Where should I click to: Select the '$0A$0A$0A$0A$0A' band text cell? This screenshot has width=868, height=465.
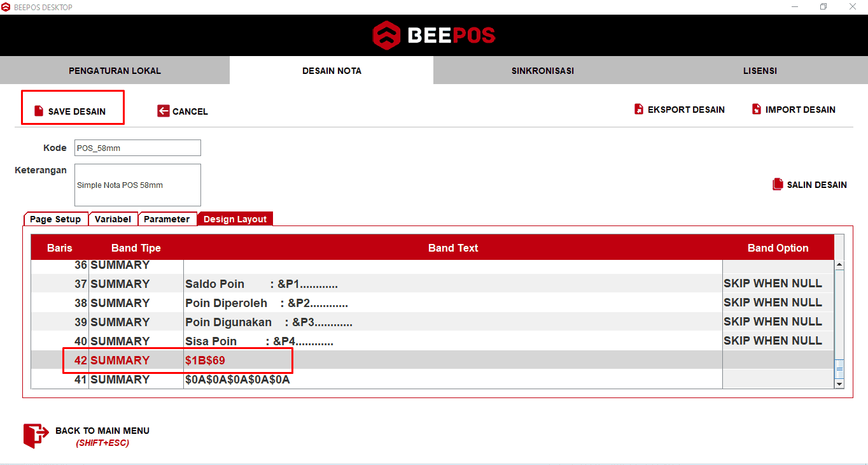coord(453,380)
